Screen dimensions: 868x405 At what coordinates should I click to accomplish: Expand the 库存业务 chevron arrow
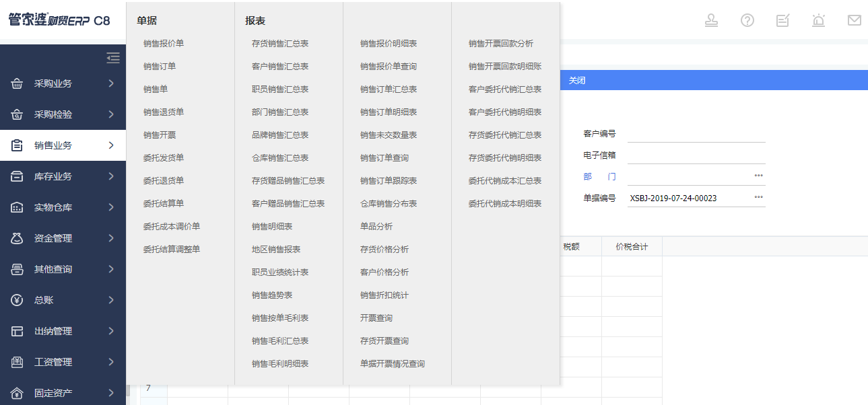click(111, 176)
